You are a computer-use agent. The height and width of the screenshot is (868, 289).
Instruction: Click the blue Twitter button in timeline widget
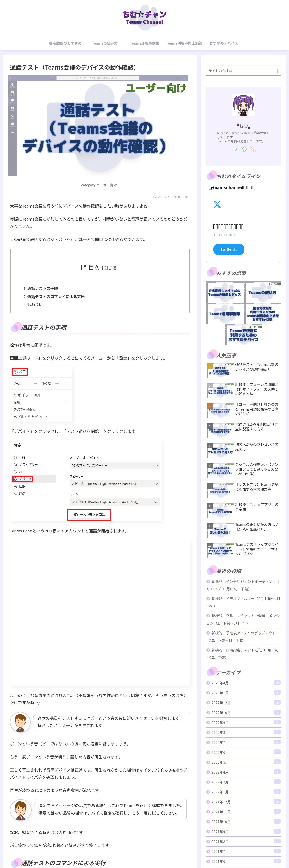pos(228,249)
